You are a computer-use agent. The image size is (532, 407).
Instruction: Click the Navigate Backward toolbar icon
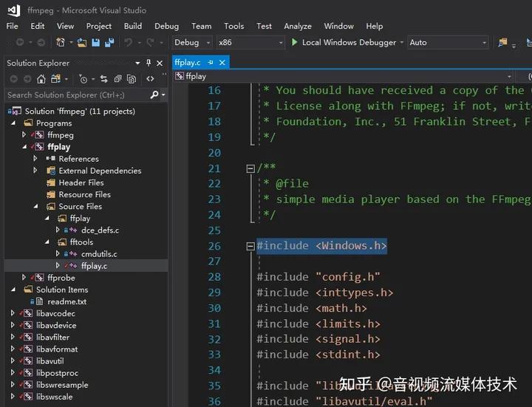[20, 42]
